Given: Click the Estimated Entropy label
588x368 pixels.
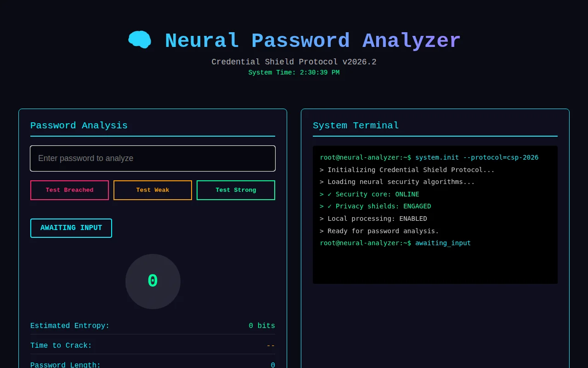Looking at the screenshot, I should coord(70,326).
